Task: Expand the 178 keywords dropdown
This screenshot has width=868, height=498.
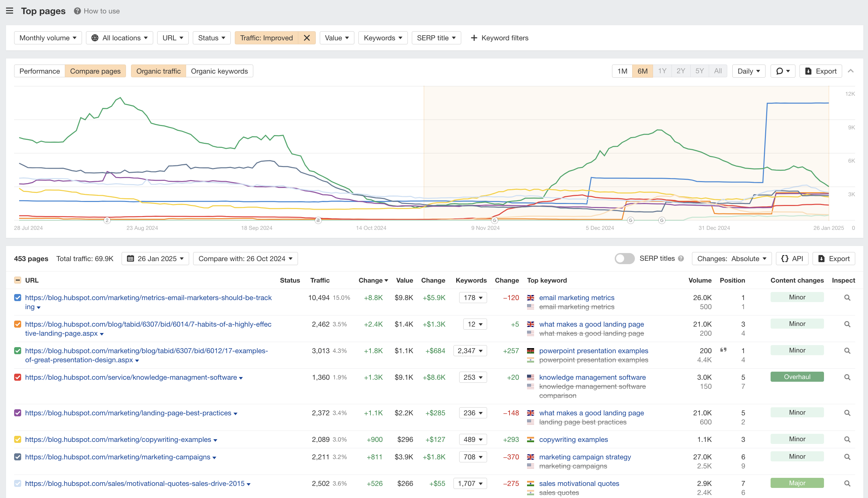Action: tap(473, 298)
